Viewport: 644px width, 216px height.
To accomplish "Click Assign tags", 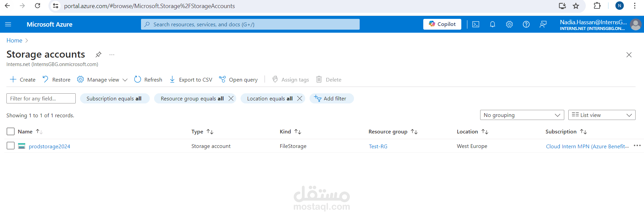I will [290, 80].
